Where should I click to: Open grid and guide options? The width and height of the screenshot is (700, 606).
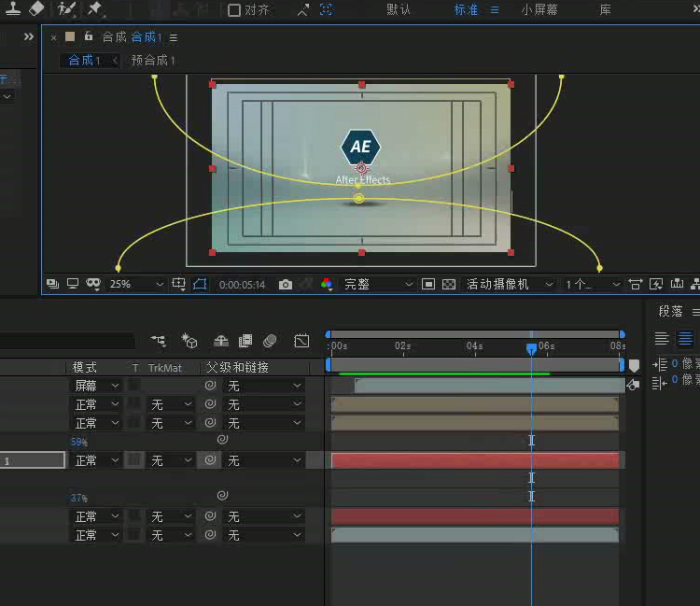tap(178, 284)
